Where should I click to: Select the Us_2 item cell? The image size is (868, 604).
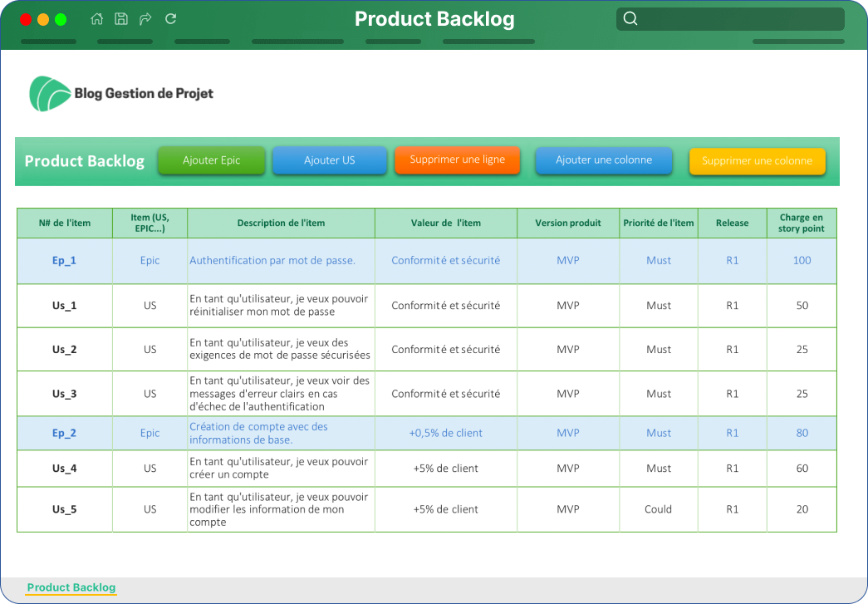coord(65,349)
